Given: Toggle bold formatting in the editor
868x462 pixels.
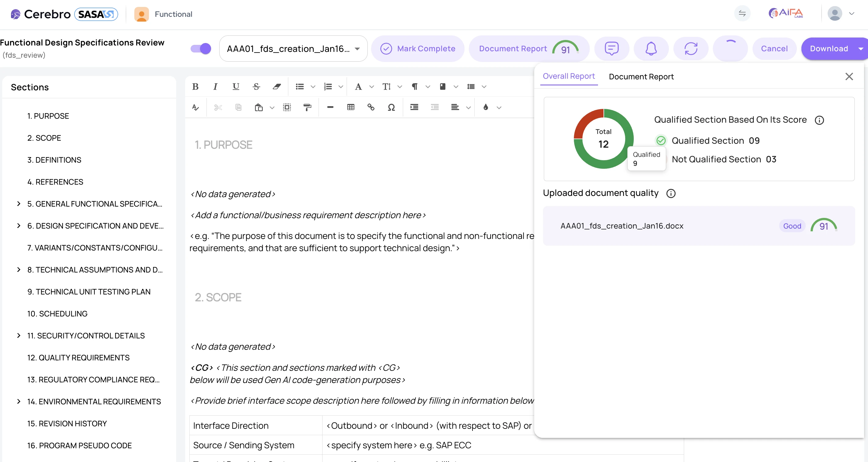Looking at the screenshot, I should [195, 87].
